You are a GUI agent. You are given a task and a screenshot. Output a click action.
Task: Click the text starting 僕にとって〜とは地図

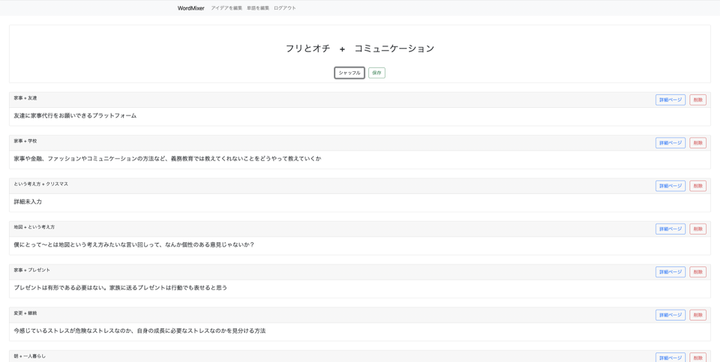pos(134,245)
